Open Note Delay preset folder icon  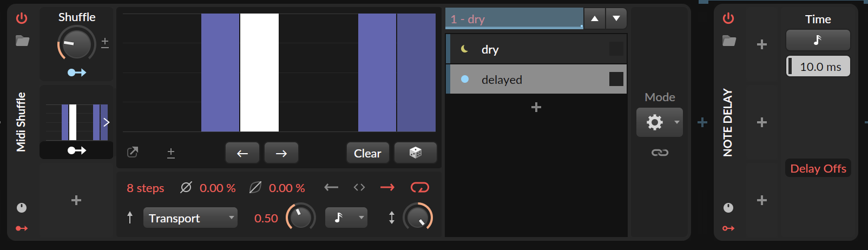coord(729,41)
